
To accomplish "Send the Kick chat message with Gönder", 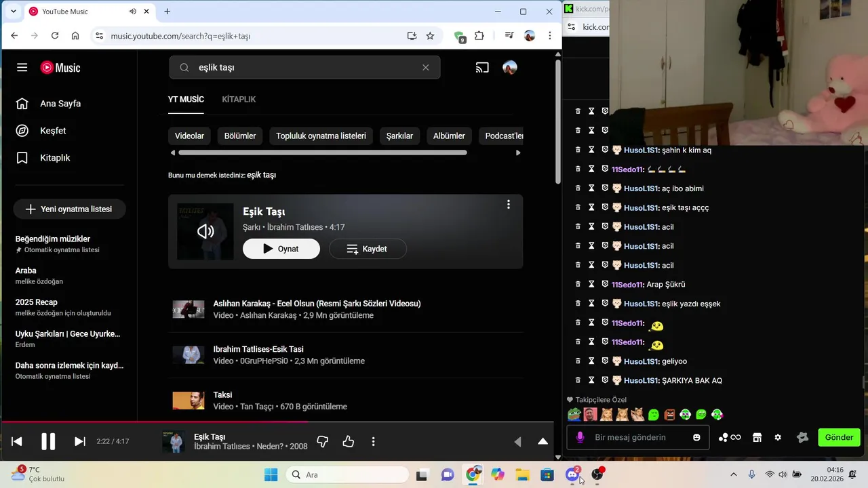I will [839, 438].
